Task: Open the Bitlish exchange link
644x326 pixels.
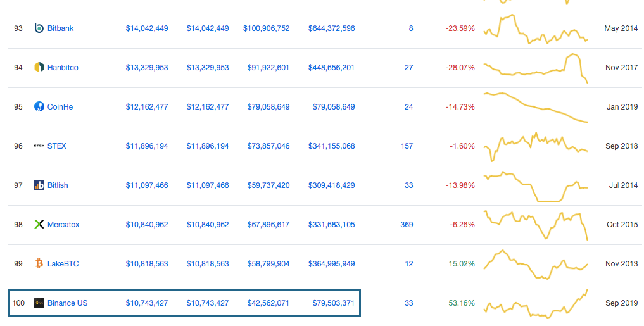Action: 58,185
